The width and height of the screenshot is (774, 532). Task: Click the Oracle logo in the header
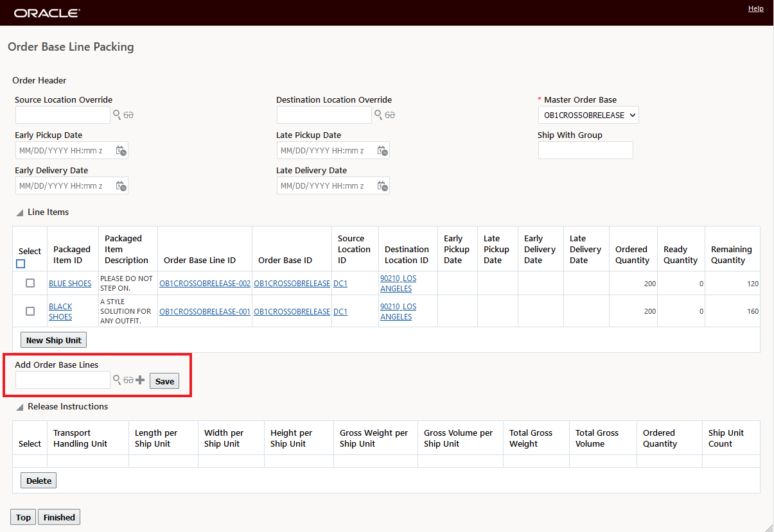[46, 13]
